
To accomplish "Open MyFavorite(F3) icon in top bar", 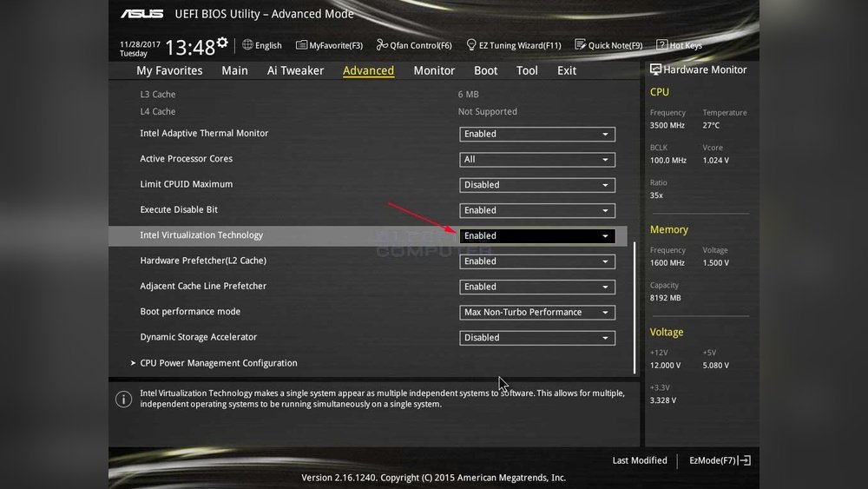I will (301, 45).
